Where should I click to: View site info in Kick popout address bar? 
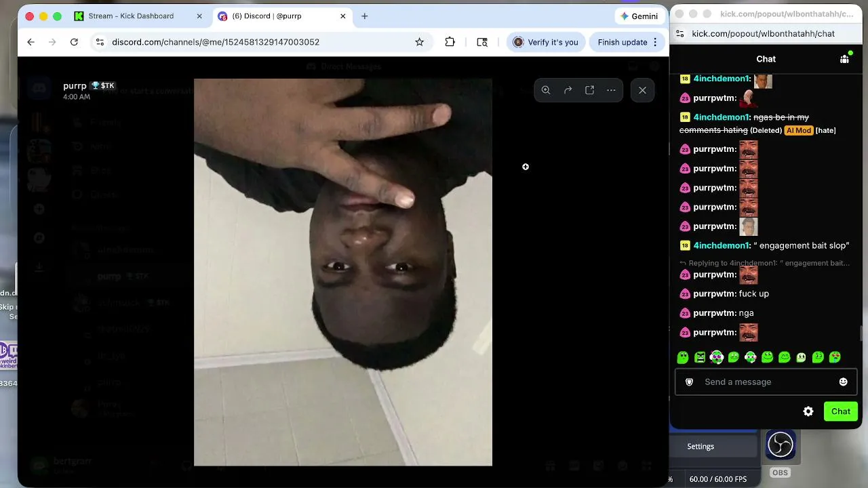(680, 33)
